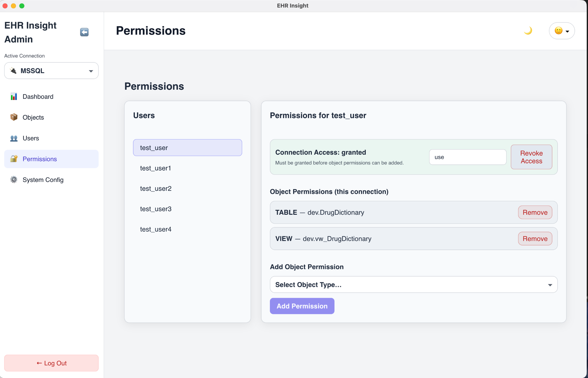Click the MSSQL connection plug icon
This screenshot has height=378, width=588.
13,70
